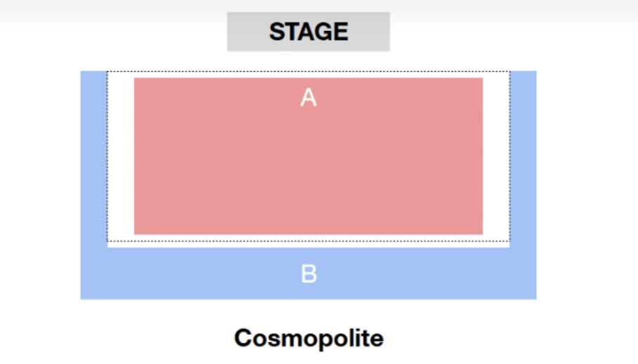This screenshot has width=638, height=364.
Task: Click the center of the red rectangle
Action: tap(308, 156)
